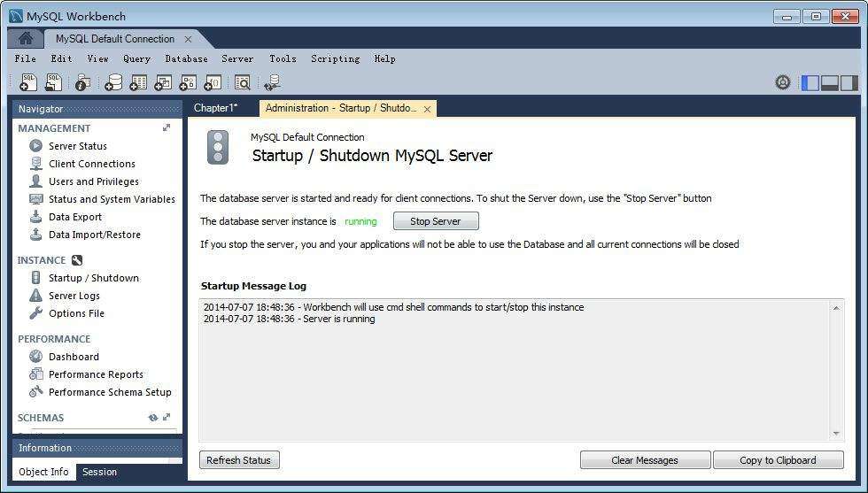Click the search table data icon
This screenshot has width=868, height=493.
243,82
